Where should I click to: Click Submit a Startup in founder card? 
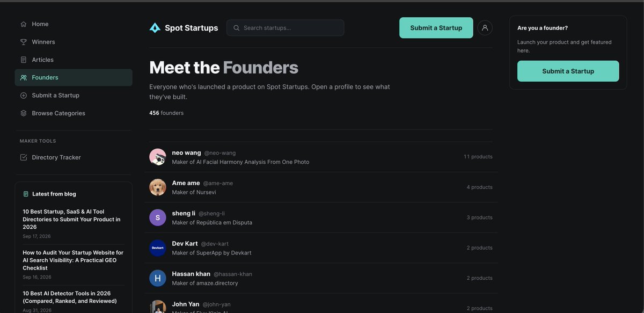(x=568, y=71)
